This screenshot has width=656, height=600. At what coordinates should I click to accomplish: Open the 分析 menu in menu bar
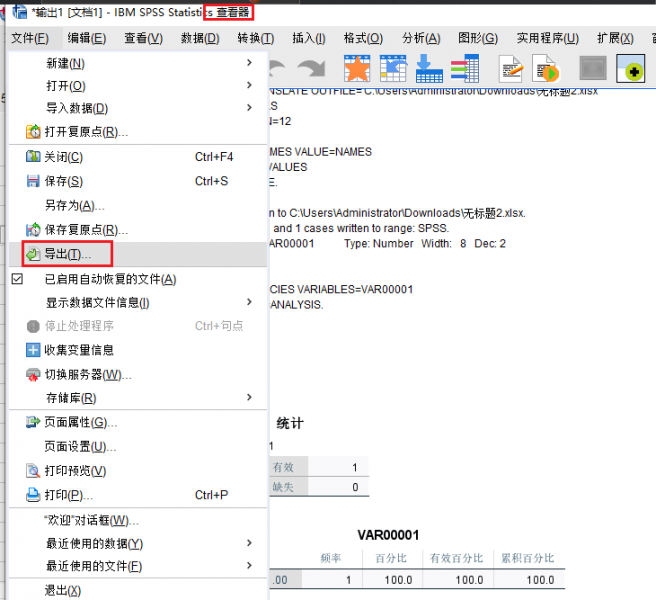point(420,38)
